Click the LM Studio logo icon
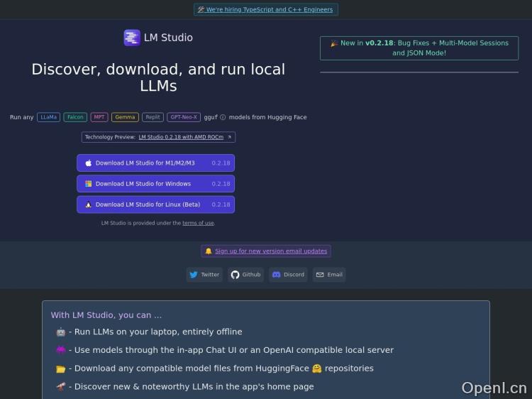Viewport: 532px width, 399px height. 132,38
